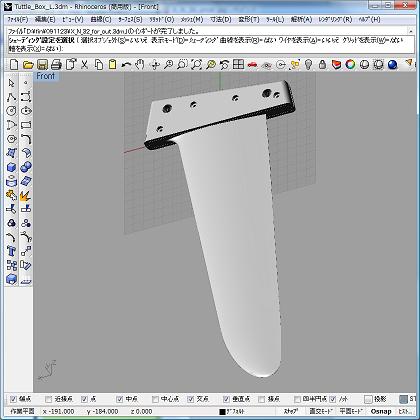Screen dimensions: 420x420
Task: Click the Osnap button in status bar
Action: click(x=381, y=411)
